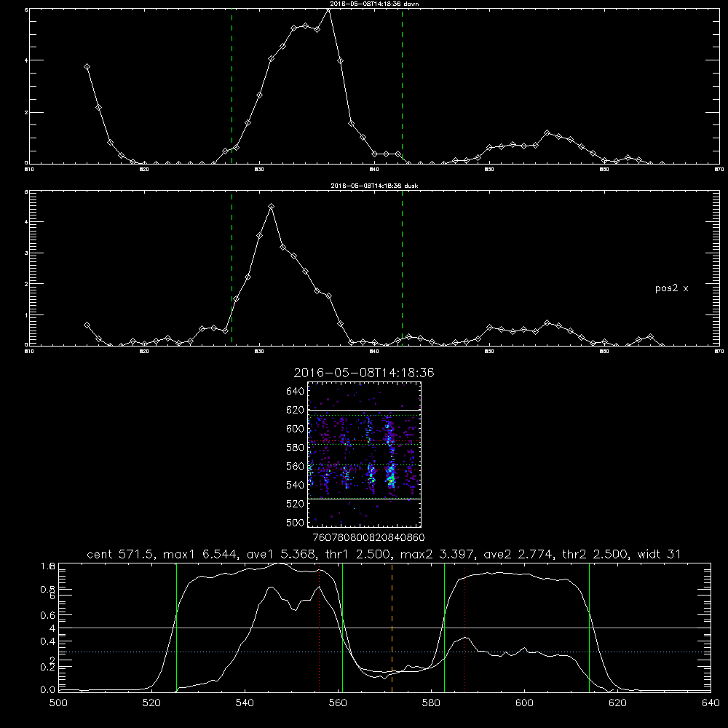Click the red dotted line near 587 in bottom plot

[x=464, y=628]
